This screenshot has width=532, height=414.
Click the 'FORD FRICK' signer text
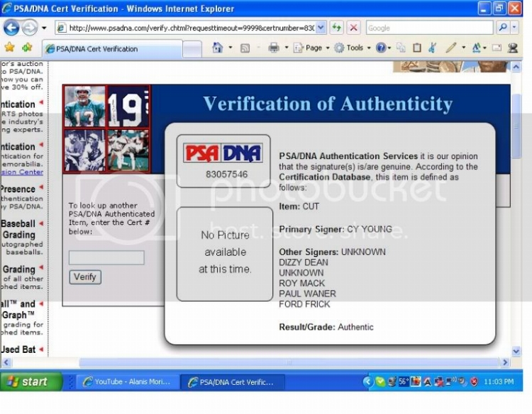point(304,305)
